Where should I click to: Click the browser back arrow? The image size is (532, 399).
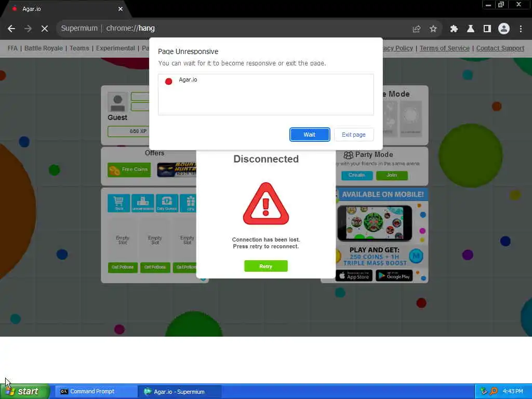(x=11, y=29)
